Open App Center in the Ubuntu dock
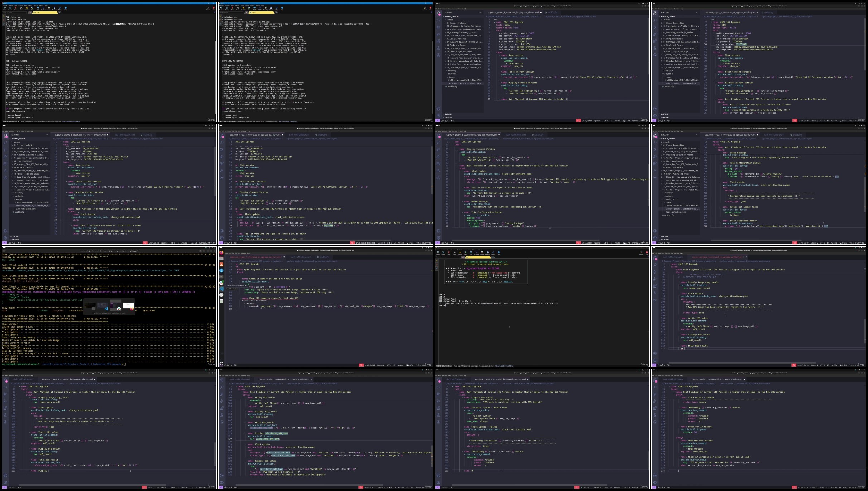This screenshot has height=491, width=868. 222,265
